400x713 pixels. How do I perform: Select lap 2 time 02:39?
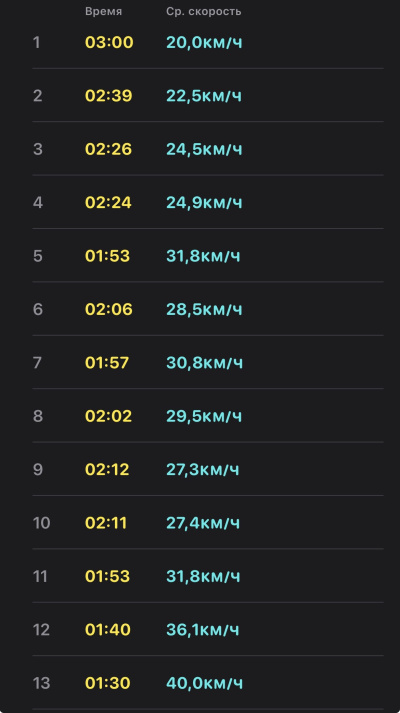point(109,96)
